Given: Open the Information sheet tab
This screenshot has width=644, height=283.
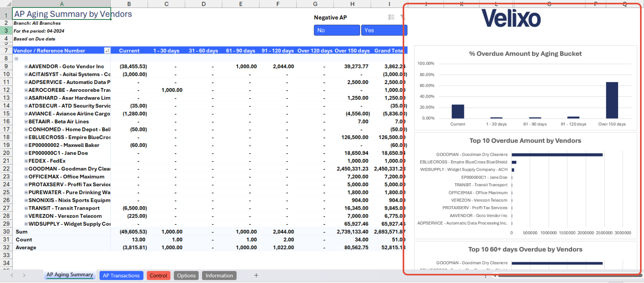Looking at the screenshot, I should 219,275.
